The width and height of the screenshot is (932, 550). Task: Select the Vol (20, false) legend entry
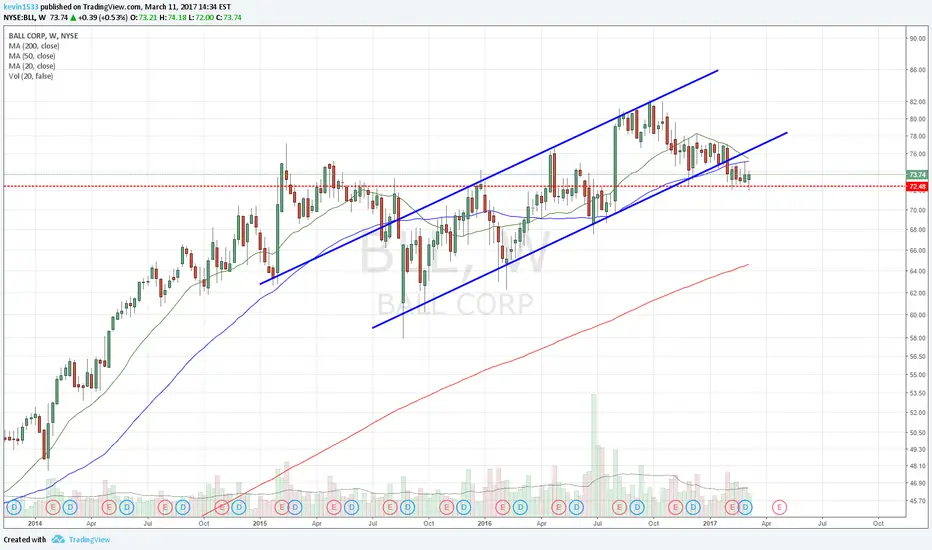pyautogui.click(x=31, y=76)
